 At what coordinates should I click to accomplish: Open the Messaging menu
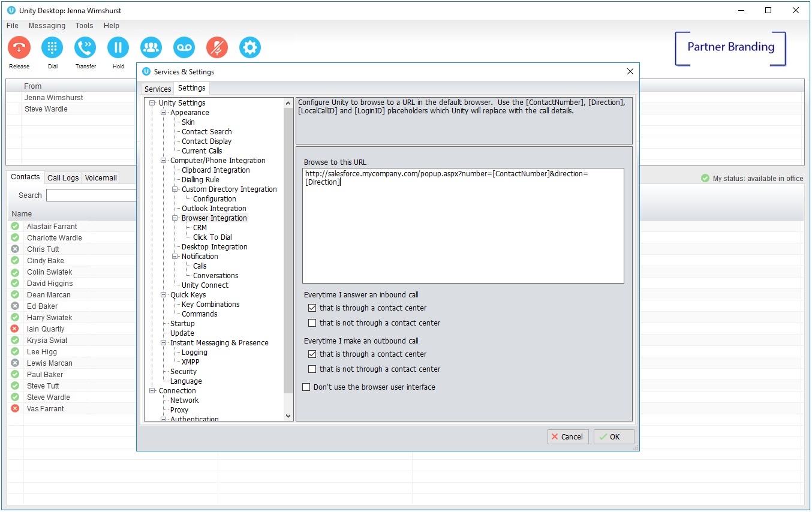pyautogui.click(x=47, y=26)
